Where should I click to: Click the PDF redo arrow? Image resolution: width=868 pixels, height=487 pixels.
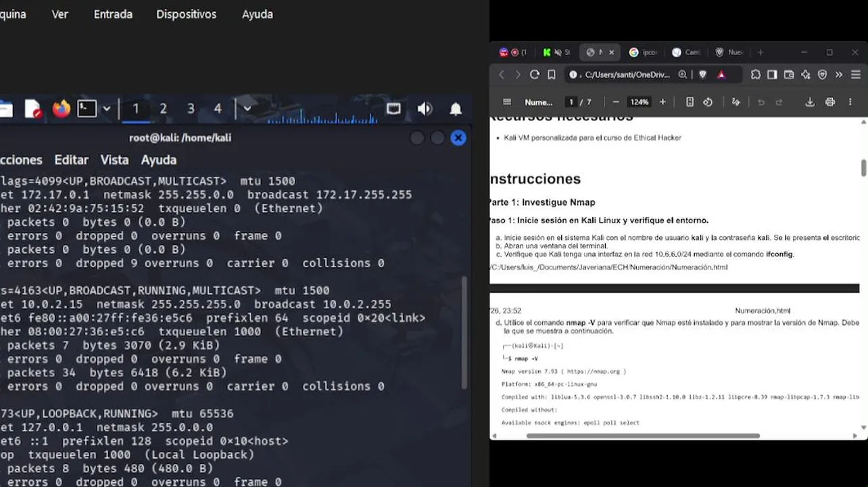[x=779, y=102]
